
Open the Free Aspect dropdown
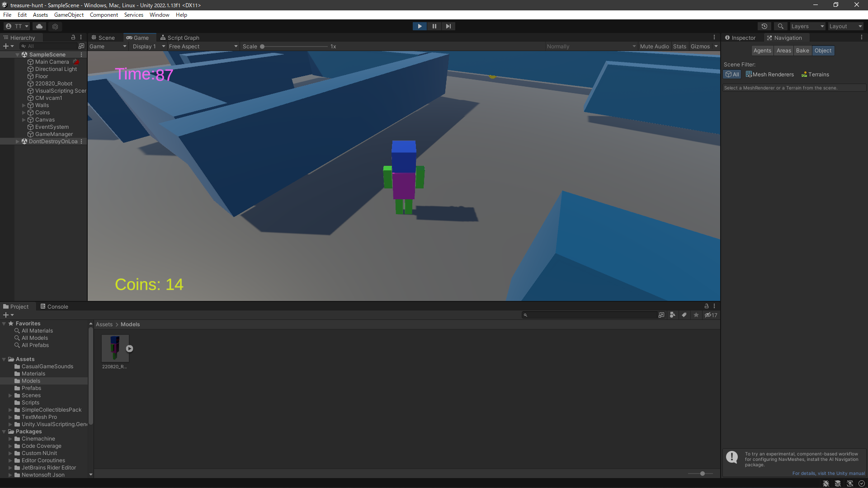coord(203,47)
